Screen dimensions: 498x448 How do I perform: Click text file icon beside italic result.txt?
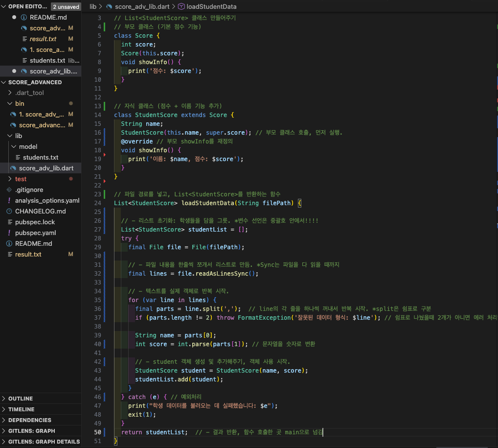pos(24,39)
